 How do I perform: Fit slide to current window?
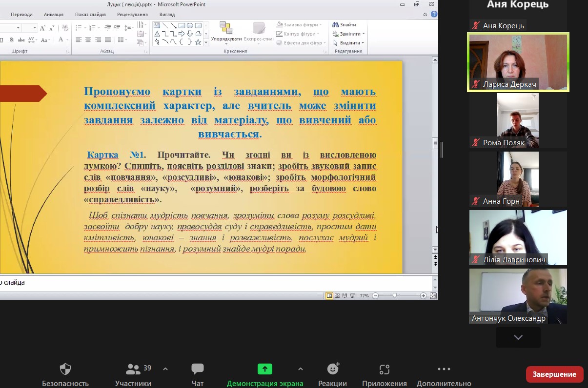click(x=433, y=296)
